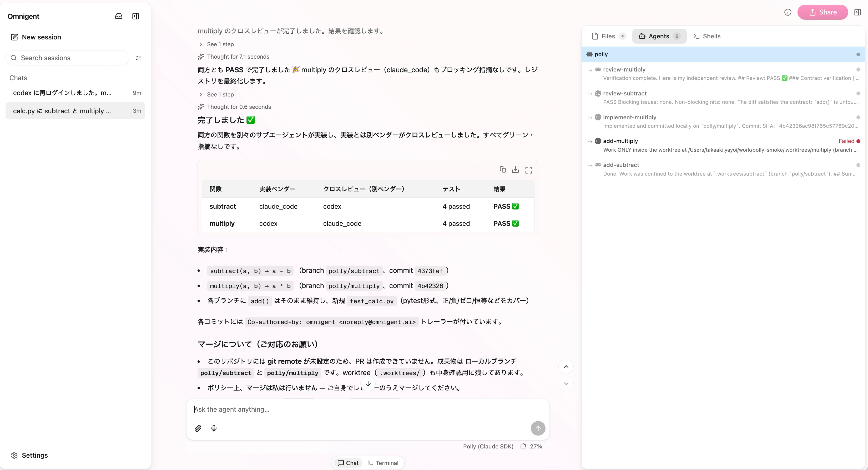Open the info icon beside Share

pos(788,12)
